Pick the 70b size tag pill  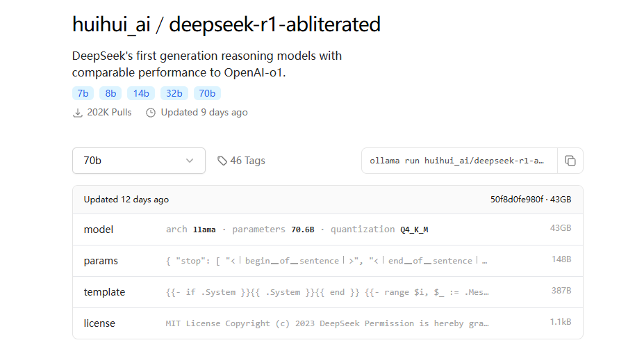pyautogui.click(x=207, y=93)
